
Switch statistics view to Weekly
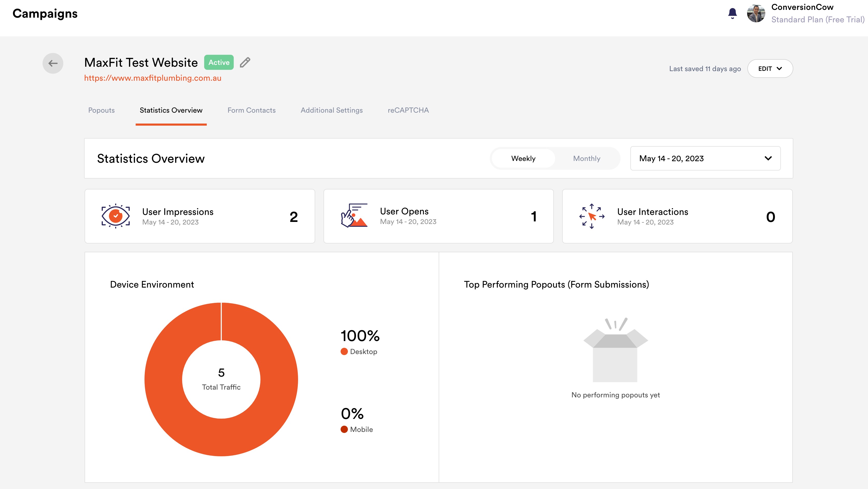523,159
